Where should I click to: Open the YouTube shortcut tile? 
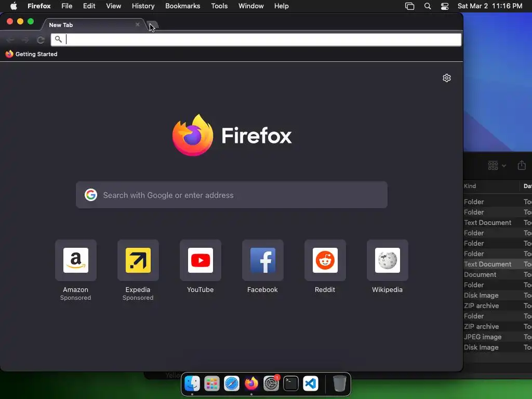point(200,260)
